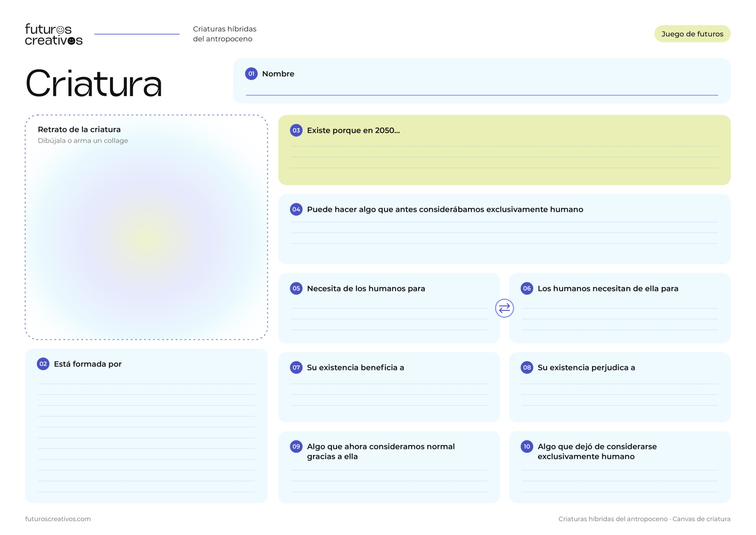This screenshot has width=756, height=535.
Task: Click the first line under Su existencia beneficia a
Action: (389, 384)
